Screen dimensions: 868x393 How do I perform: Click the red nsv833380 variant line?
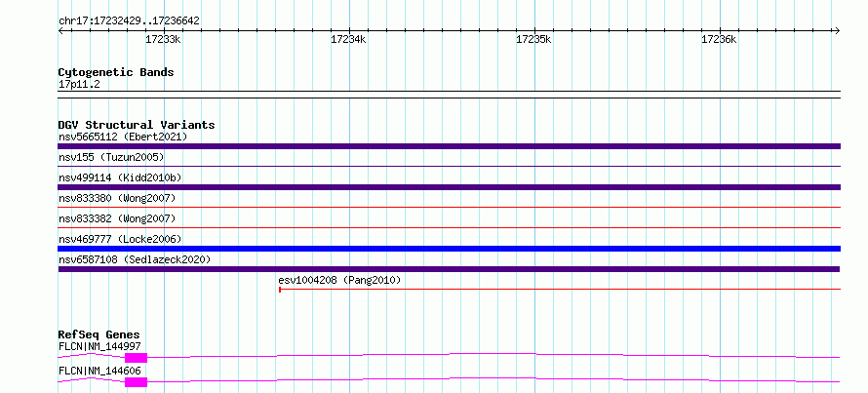pyautogui.click(x=449, y=207)
